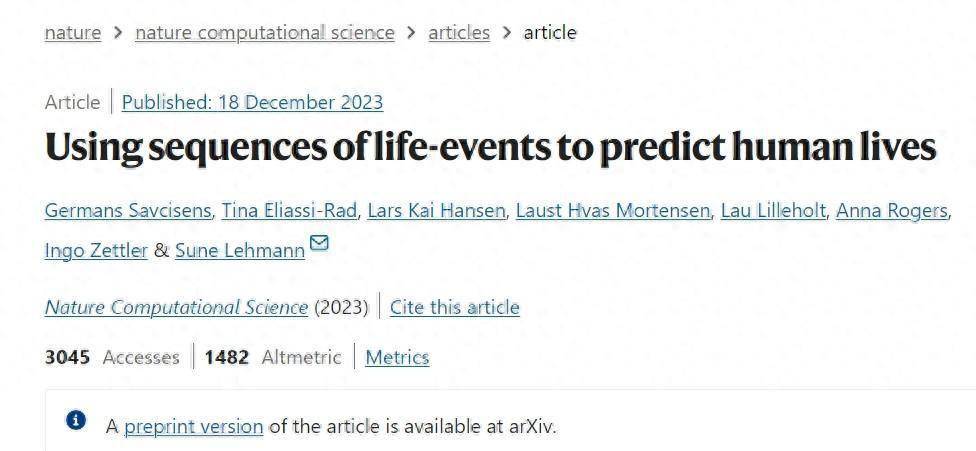The width and height of the screenshot is (976, 451).
Task: Navigate to the articles breadcrumb link
Action: [x=459, y=32]
